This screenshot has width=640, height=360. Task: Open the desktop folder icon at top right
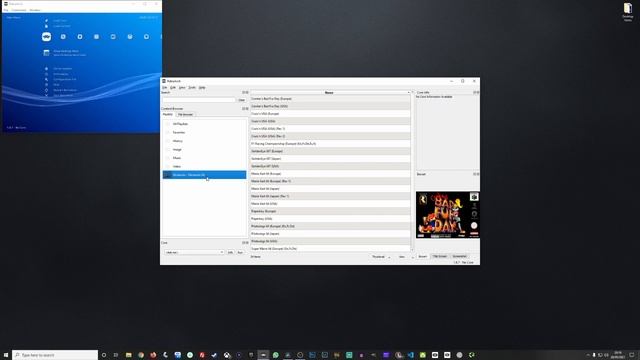coord(628,12)
